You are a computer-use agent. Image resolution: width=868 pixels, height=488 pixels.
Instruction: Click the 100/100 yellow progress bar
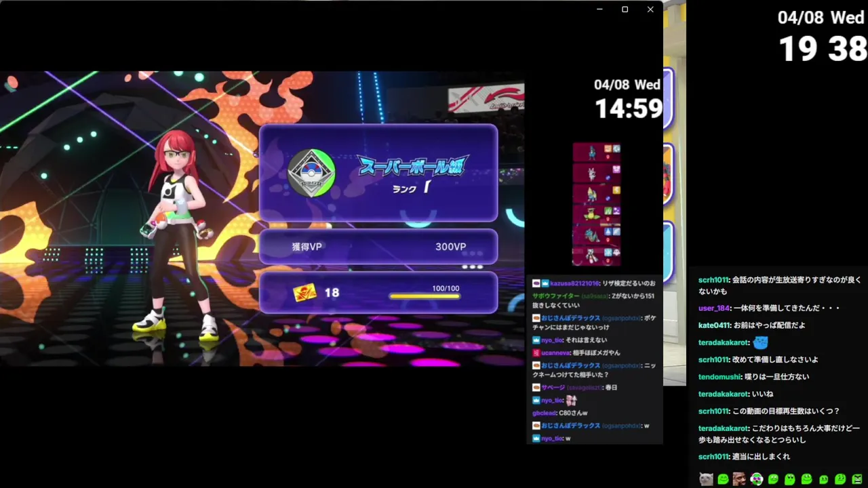point(425,296)
